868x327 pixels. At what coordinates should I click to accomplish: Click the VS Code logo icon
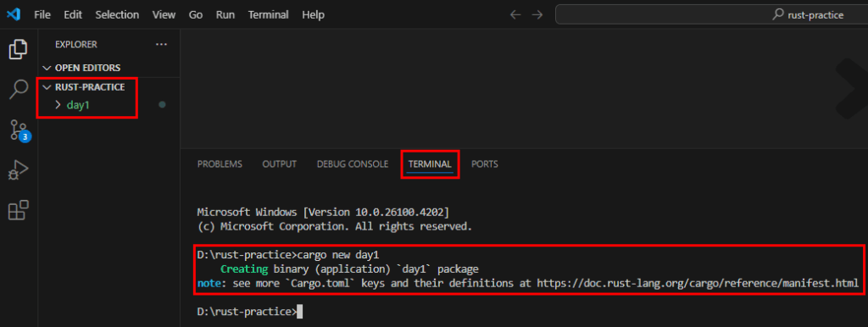coord(14,14)
